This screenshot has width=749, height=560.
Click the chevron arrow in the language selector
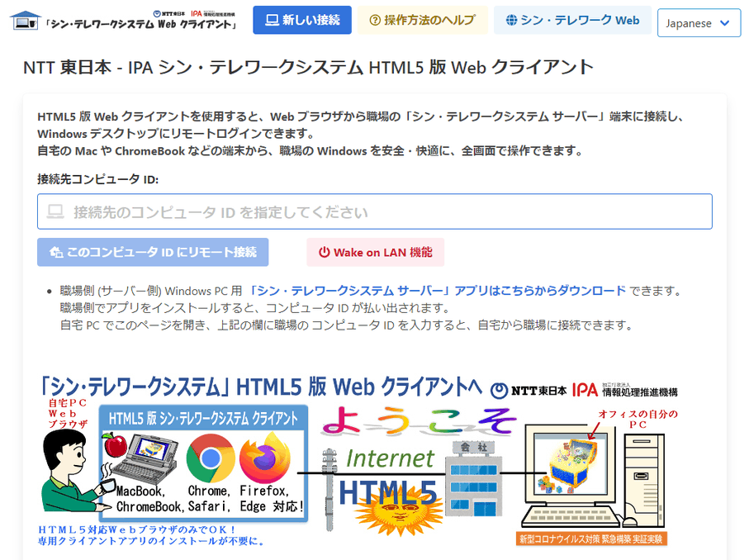(x=724, y=23)
